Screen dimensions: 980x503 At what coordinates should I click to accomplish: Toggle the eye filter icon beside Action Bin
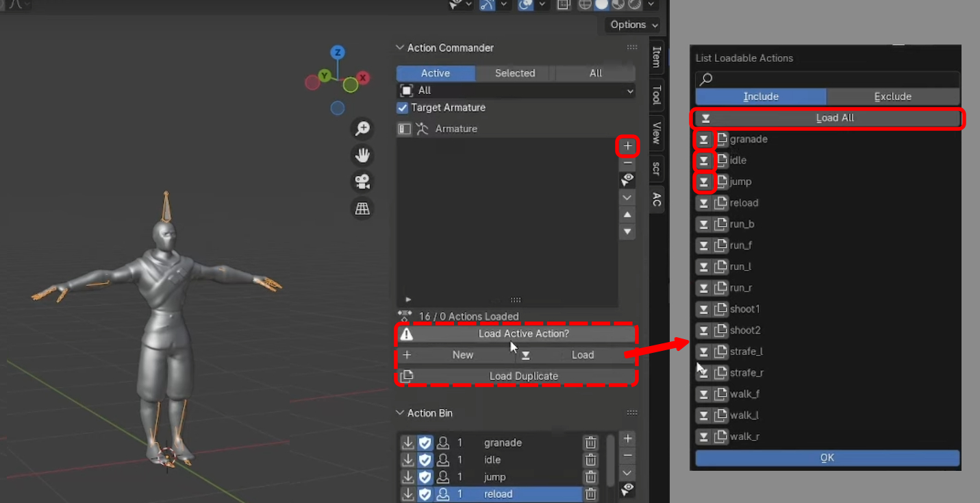(x=627, y=489)
